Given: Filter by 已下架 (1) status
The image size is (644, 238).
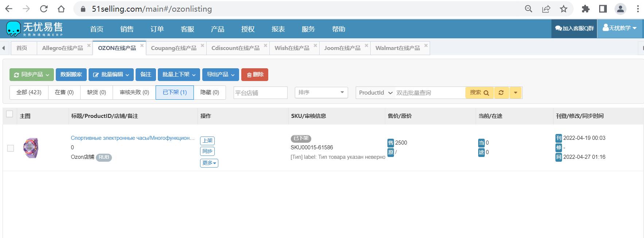Looking at the screenshot, I should (175, 92).
